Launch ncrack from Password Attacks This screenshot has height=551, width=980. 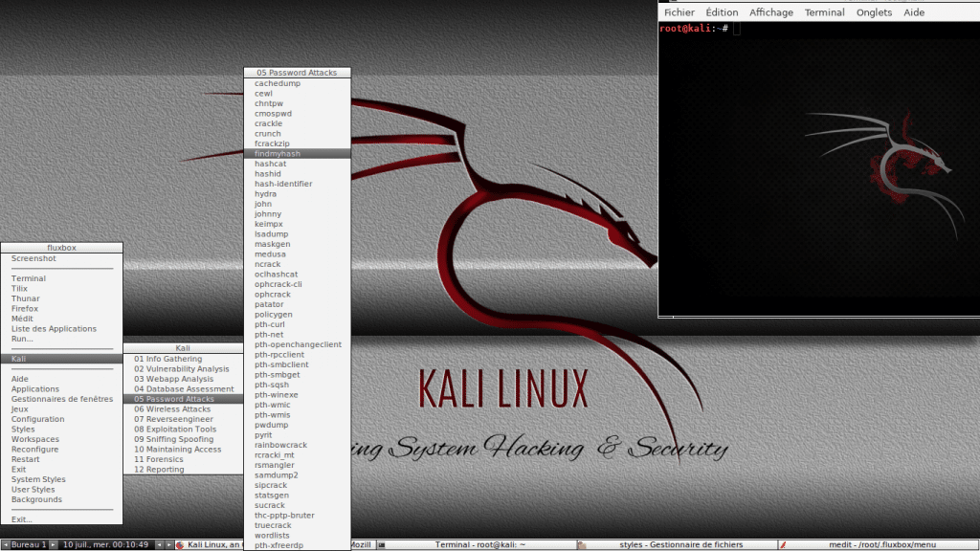pyautogui.click(x=297, y=264)
